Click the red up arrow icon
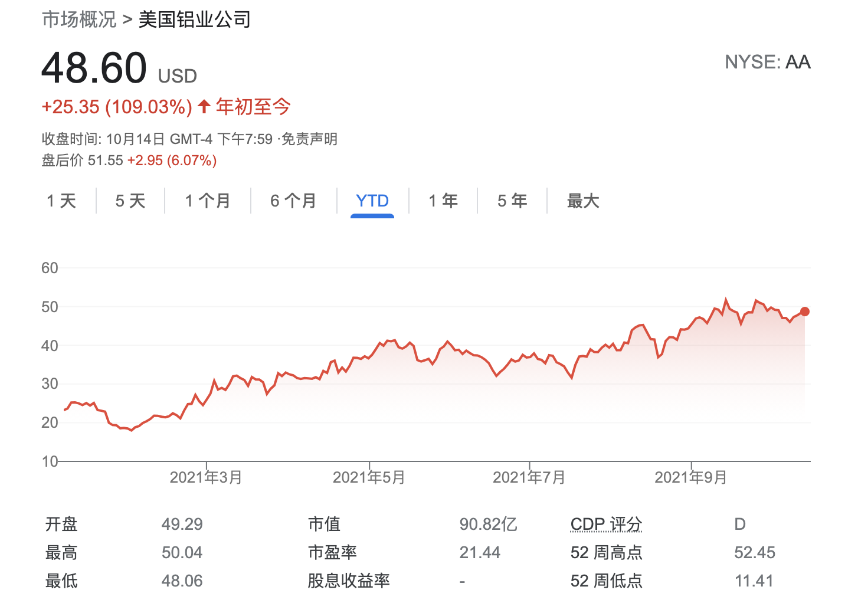 (x=204, y=107)
